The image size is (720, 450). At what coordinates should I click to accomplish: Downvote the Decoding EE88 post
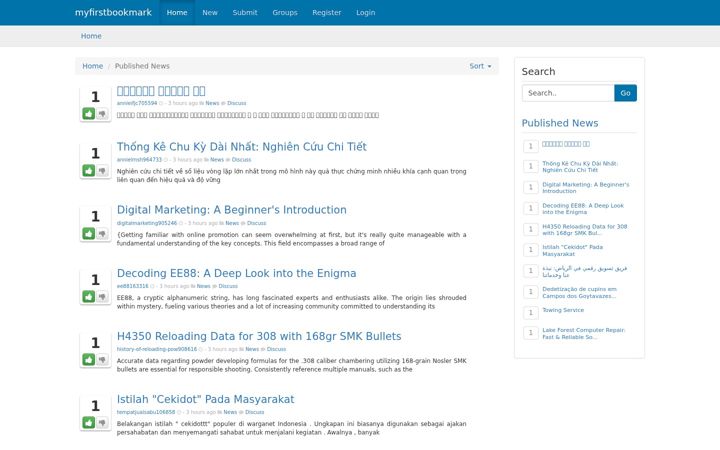(x=102, y=297)
